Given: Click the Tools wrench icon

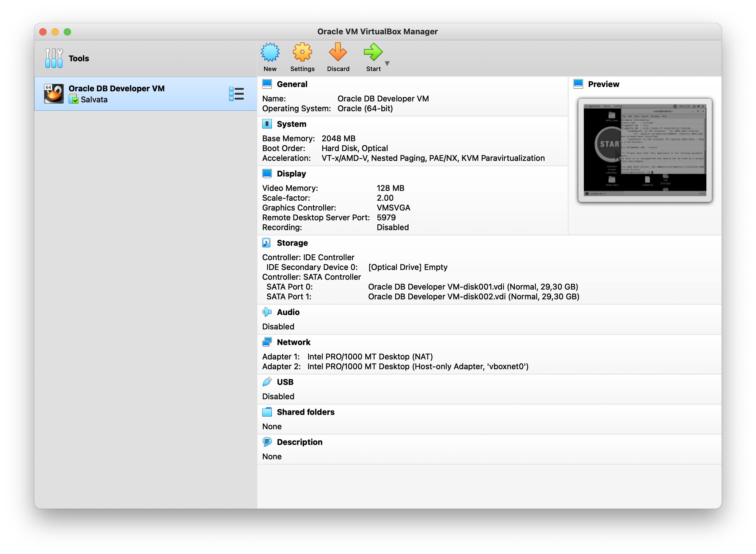Looking at the screenshot, I should 54,58.
